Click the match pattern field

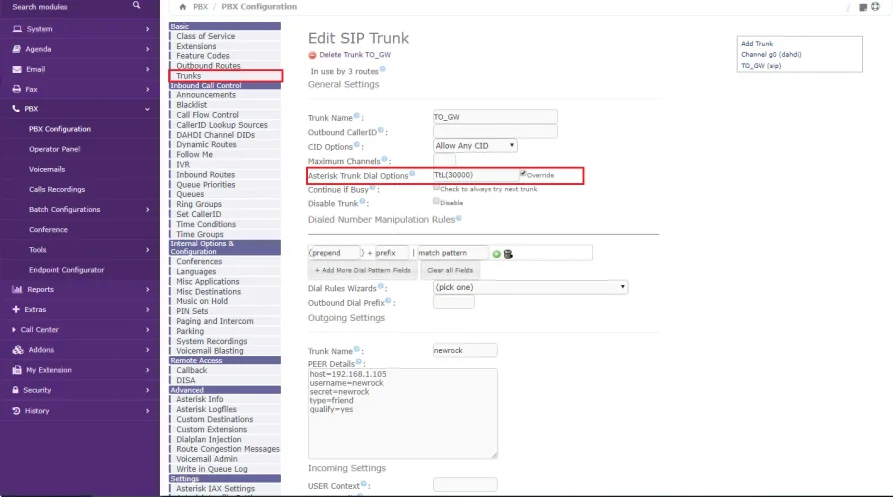pos(453,253)
